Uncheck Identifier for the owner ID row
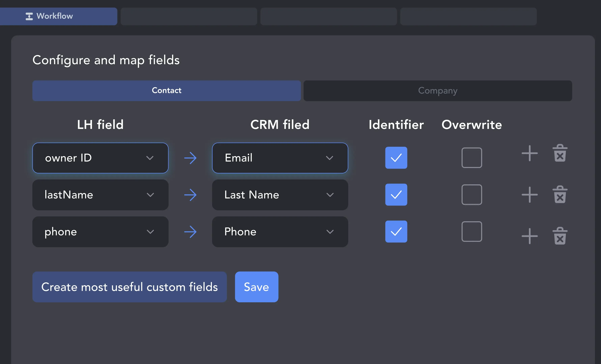Viewport: 601px width, 364px height. [396, 158]
